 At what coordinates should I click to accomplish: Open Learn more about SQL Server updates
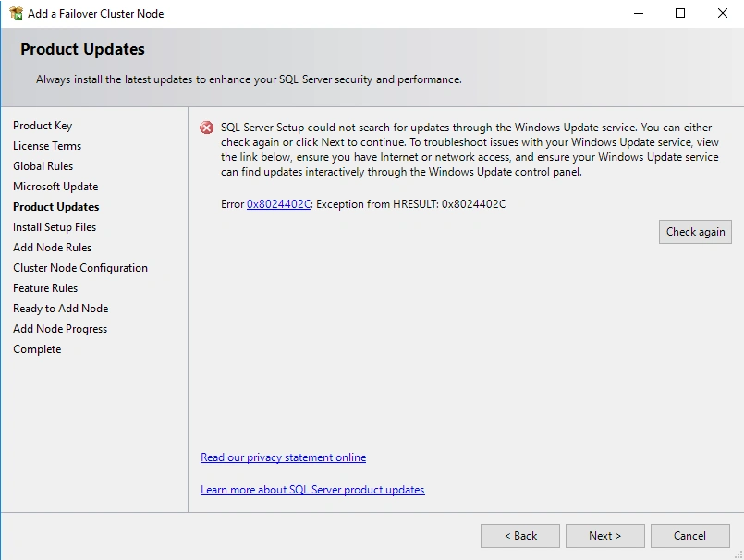coord(312,490)
